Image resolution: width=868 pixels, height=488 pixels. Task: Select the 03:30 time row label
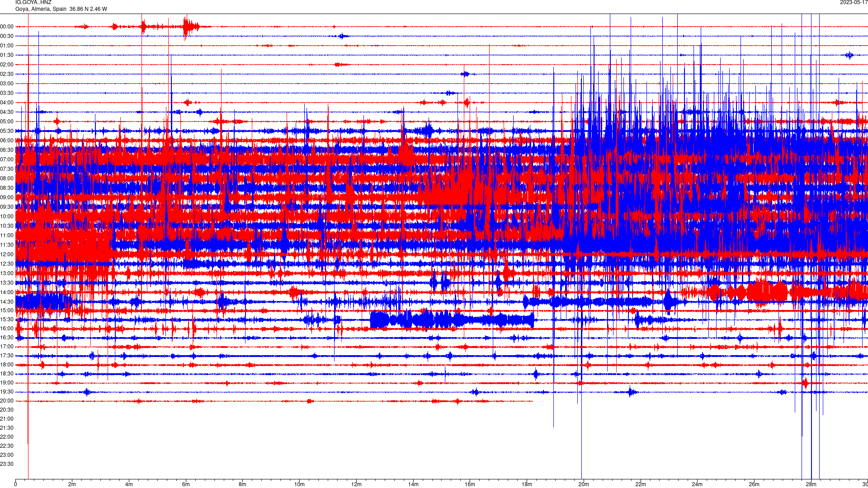click(7, 93)
